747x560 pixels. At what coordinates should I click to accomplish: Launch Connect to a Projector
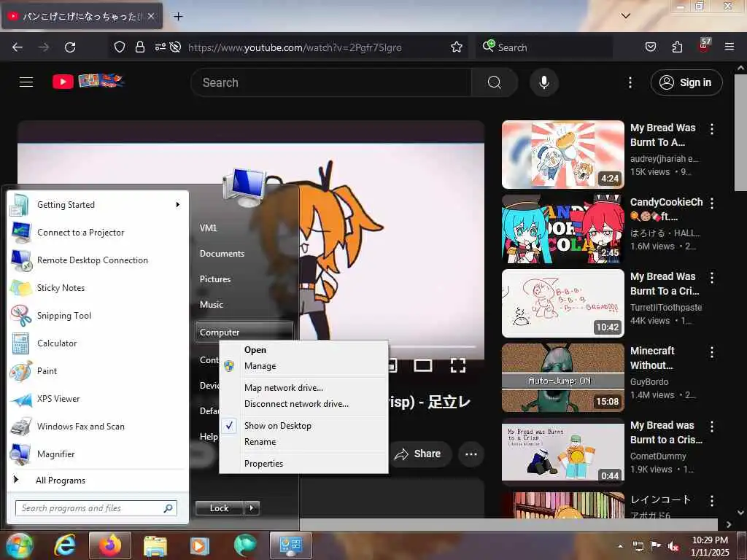click(98, 233)
